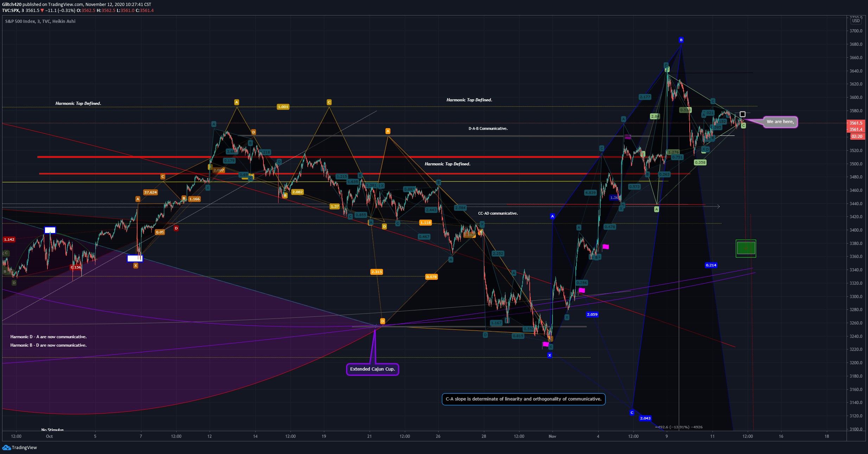Screen dimensions: 868x454
Task: Click the 'Nov' label on time axis
Action: [x=552, y=436]
